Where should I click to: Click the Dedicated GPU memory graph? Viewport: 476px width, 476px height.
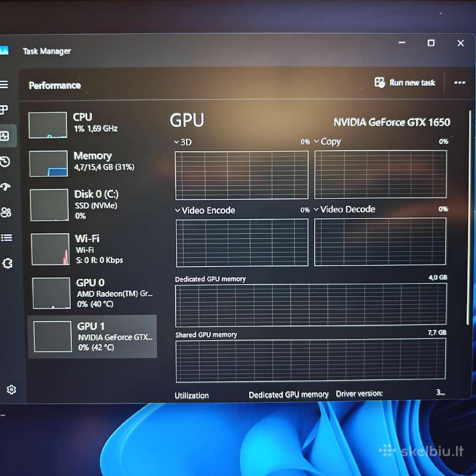tap(311, 305)
